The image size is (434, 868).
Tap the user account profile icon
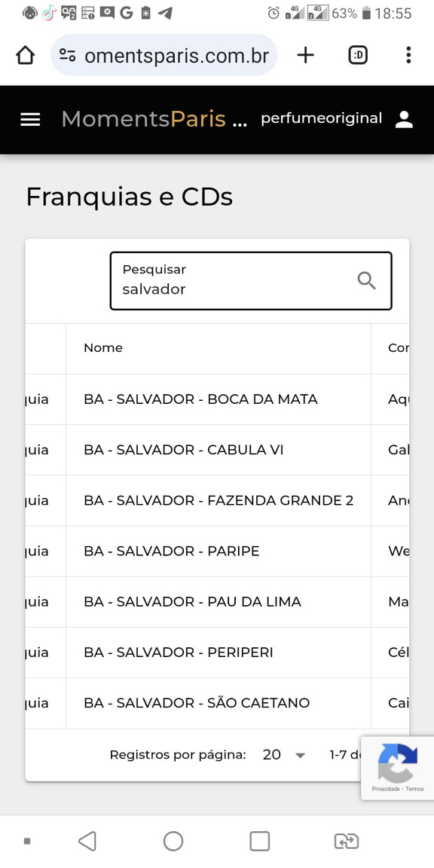pyautogui.click(x=404, y=119)
